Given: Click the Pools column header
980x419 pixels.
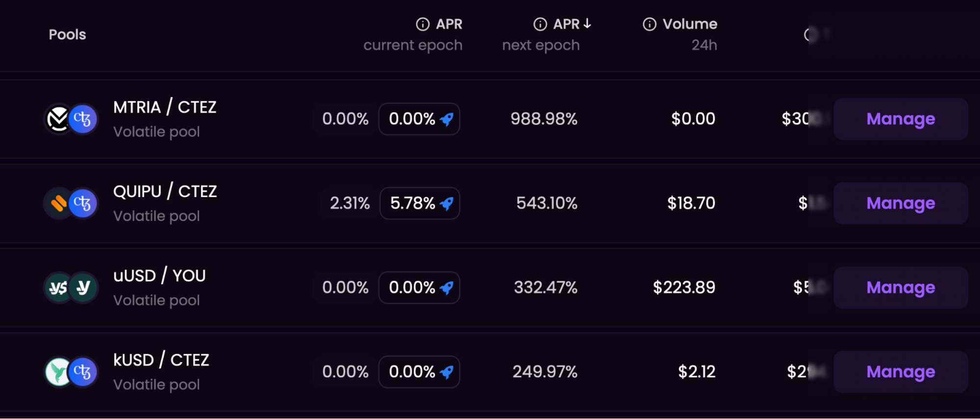Looking at the screenshot, I should (x=67, y=35).
